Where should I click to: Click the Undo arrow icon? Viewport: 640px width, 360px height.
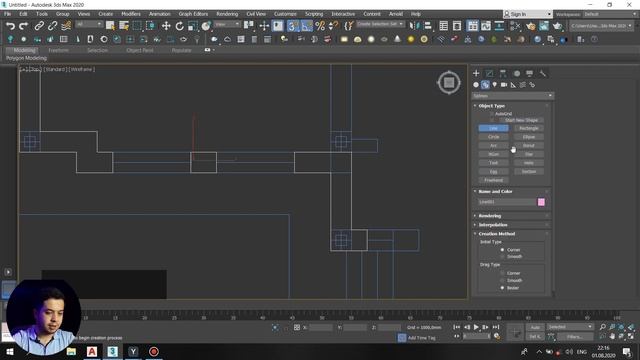pos(11,26)
